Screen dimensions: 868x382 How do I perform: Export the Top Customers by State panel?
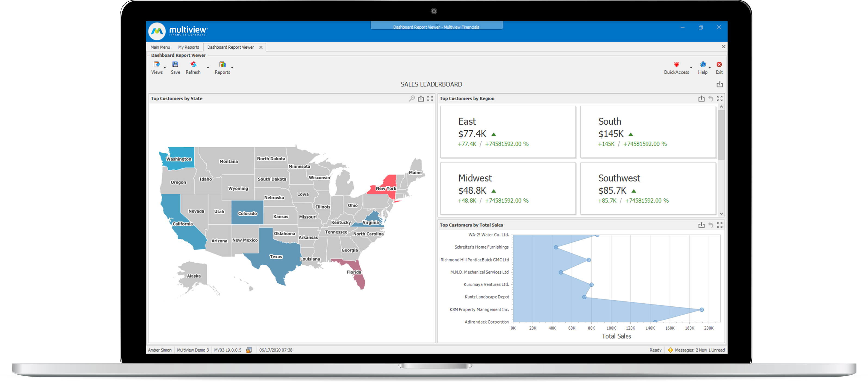pyautogui.click(x=421, y=99)
